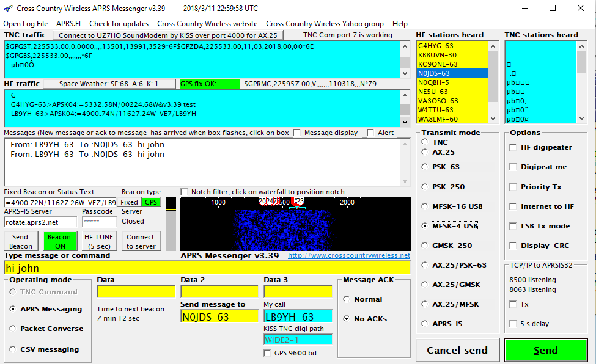Click the Passcode field
This screenshot has width=596, height=364.
point(99,222)
